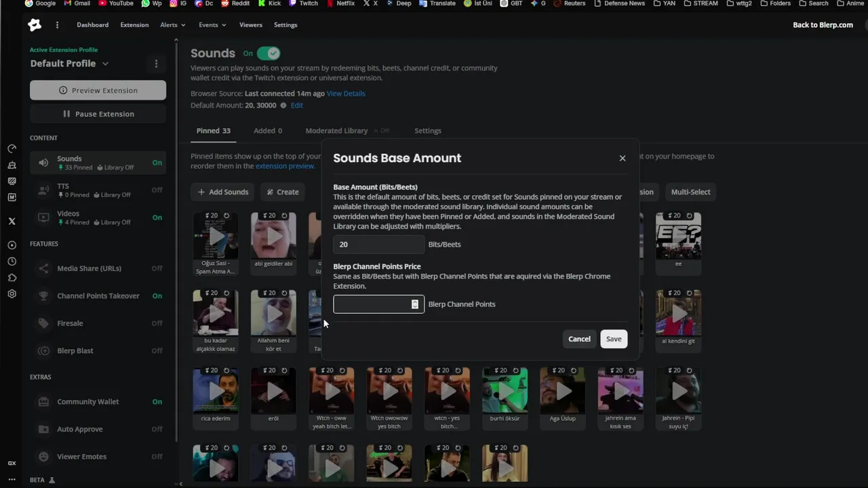Select the Videos icon in sidebar
The height and width of the screenshot is (488, 868).
click(43, 218)
